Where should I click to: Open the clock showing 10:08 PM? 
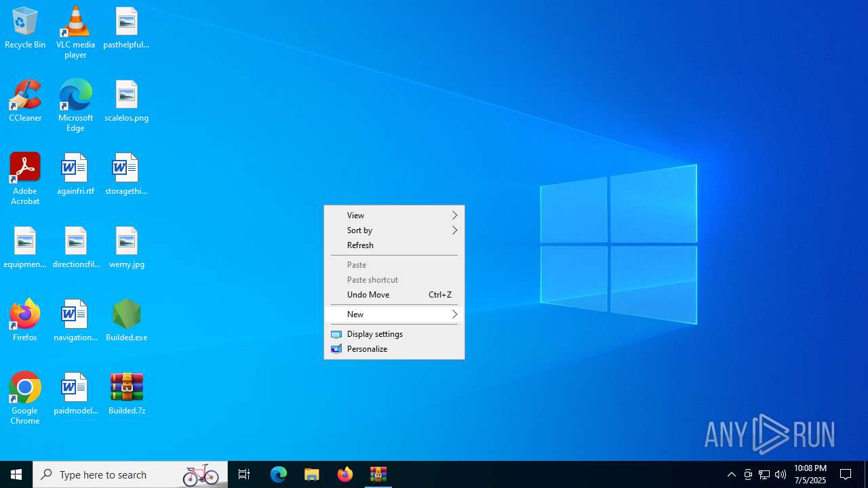click(x=810, y=474)
